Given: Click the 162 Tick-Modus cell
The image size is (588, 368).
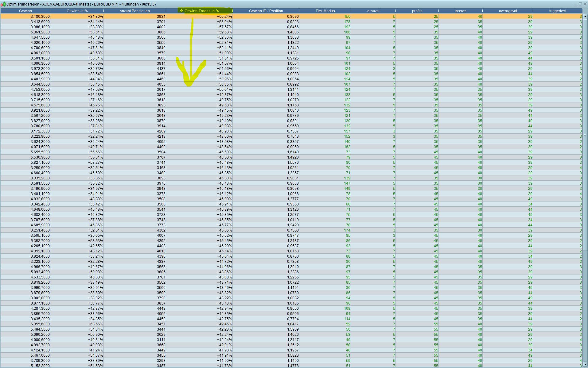Looking at the screenshot, I should 325,147.
